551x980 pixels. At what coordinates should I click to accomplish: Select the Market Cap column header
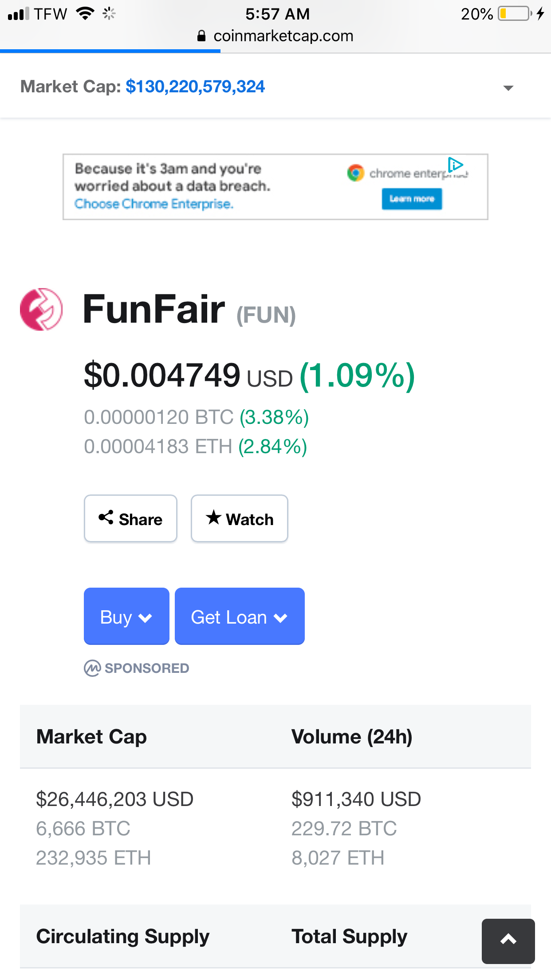[91, 737]
